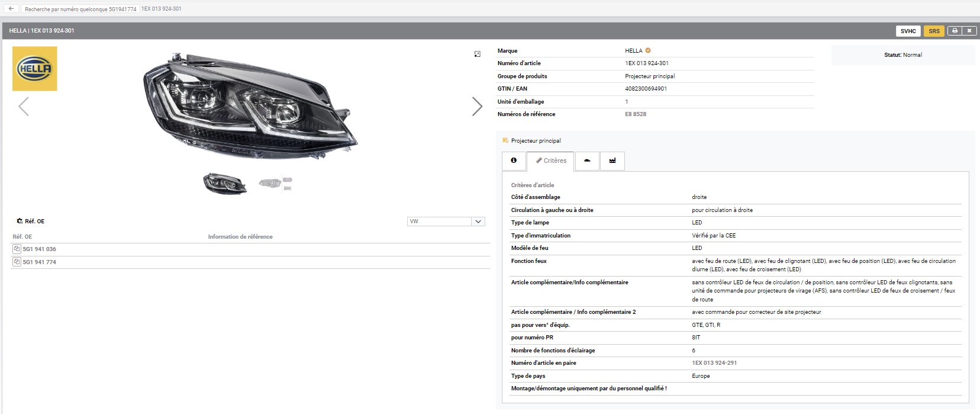The width and height of the screenshot is (980, 414).
Task: Open the vehicle applications car tab
Action: pos(587,161)
